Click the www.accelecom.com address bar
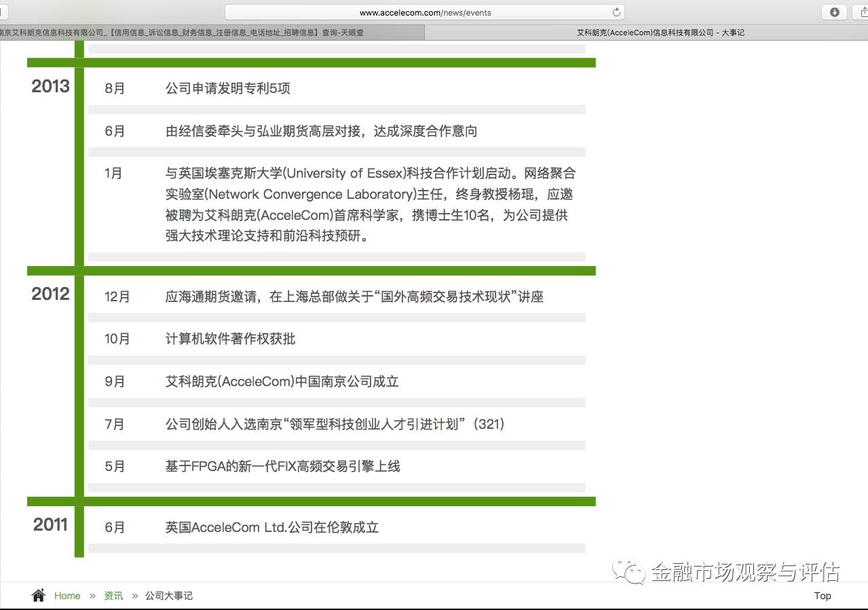 (x=425, y=12)
